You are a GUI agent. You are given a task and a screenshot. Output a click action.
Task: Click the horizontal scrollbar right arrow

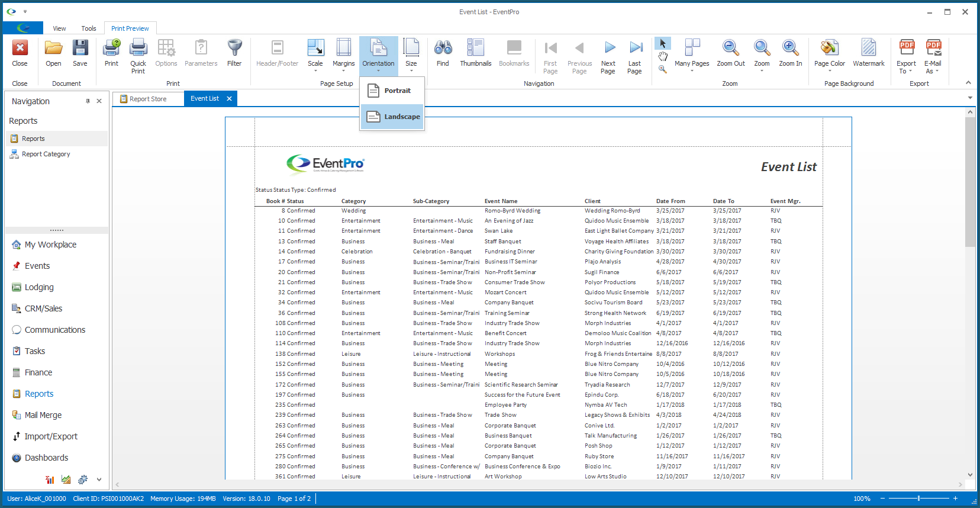click(x=960, y=484)
